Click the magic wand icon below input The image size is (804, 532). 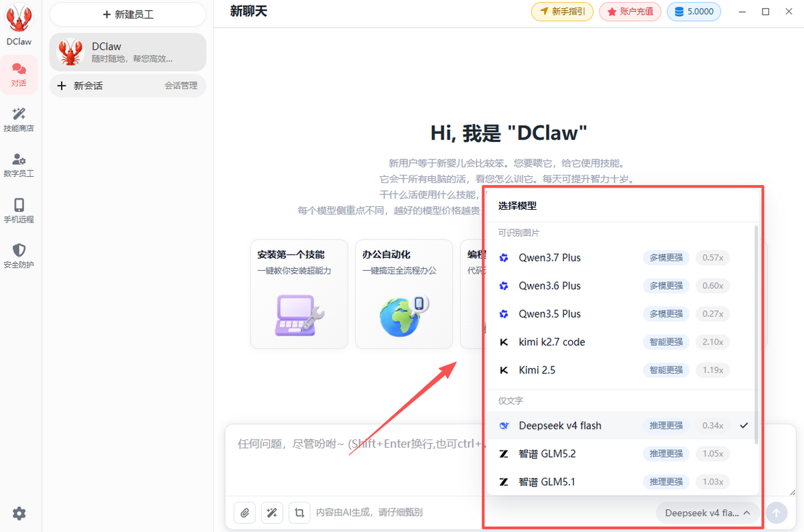point(272,513)
